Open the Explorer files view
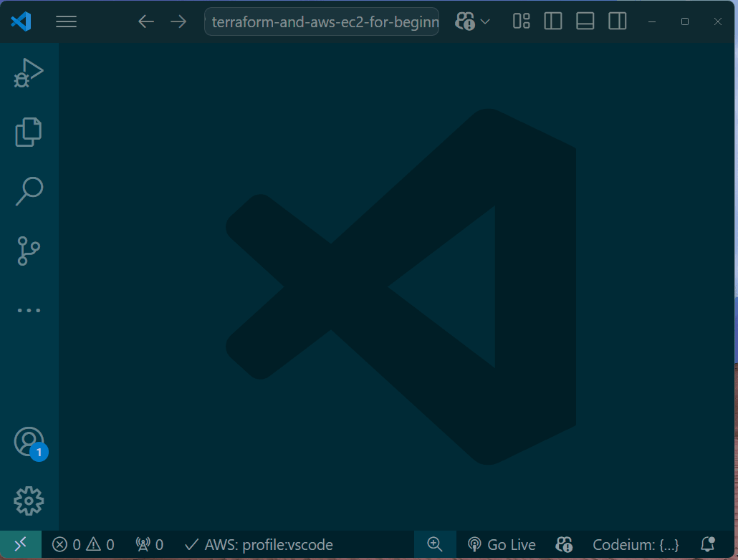Screen dimensions: 738x560 tap(29, 132)
